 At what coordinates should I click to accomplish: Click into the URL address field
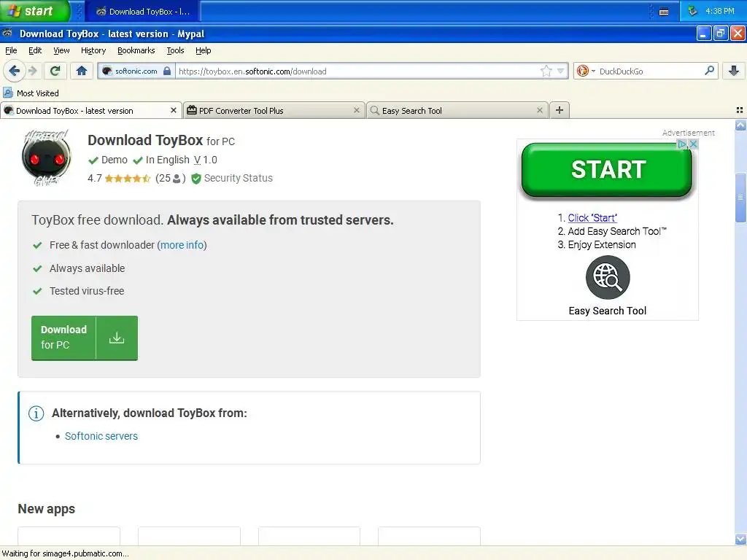[357, 71]
